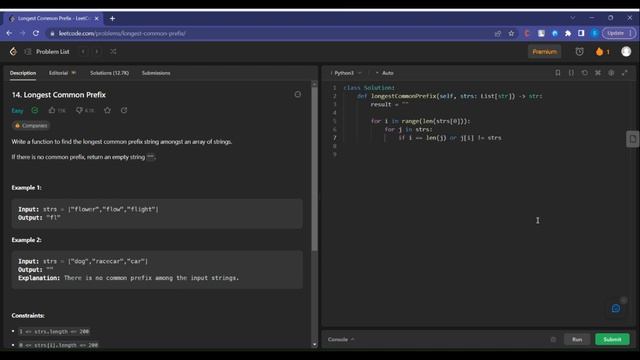Click the blue floating assistant icon

click(x=616, y=308)
